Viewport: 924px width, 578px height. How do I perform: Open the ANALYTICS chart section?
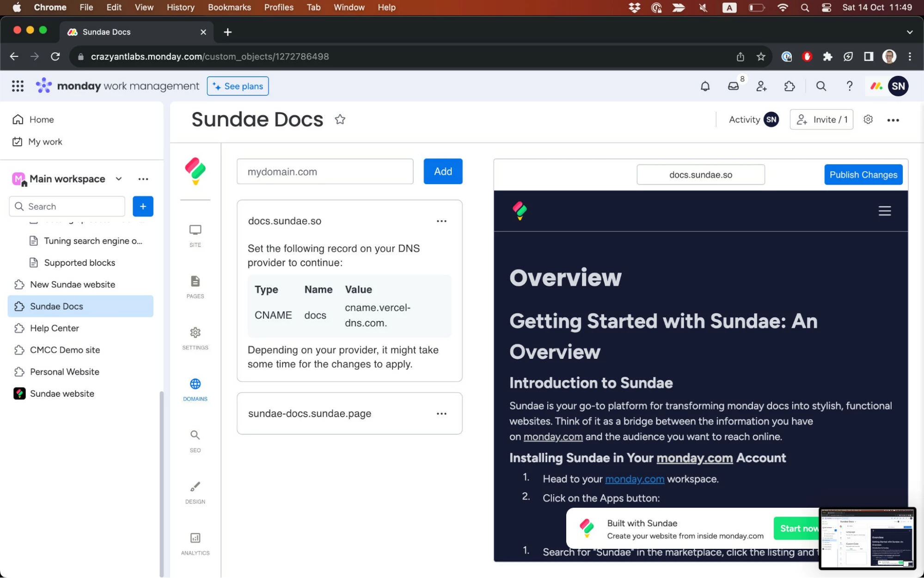pyautogui.click(x=195, y=543)
